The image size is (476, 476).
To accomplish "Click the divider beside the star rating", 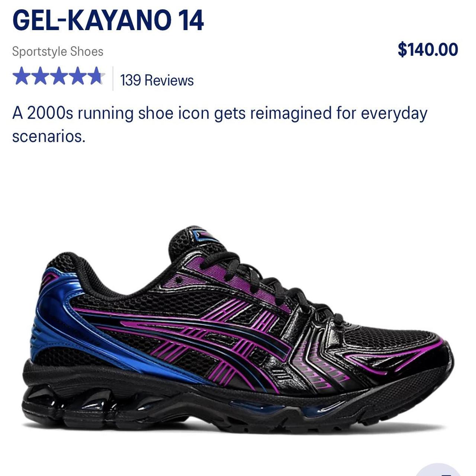I will coord(113,78).
